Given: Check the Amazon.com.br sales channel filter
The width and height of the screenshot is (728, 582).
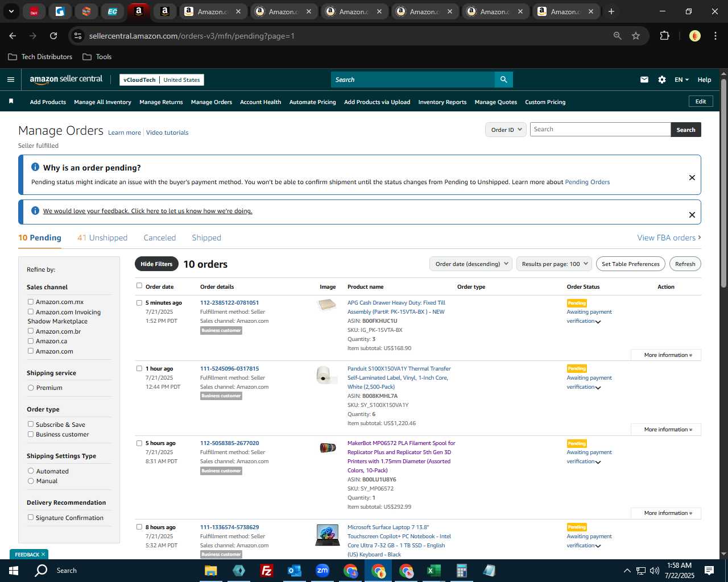Looking at the screenshot, I should (x=31, y=331).
